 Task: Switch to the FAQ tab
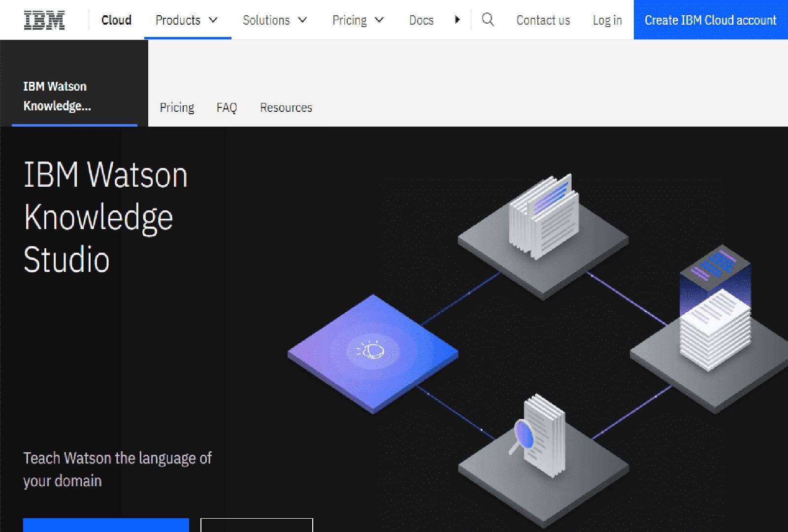pyautogui.click(x=227, y=107)
